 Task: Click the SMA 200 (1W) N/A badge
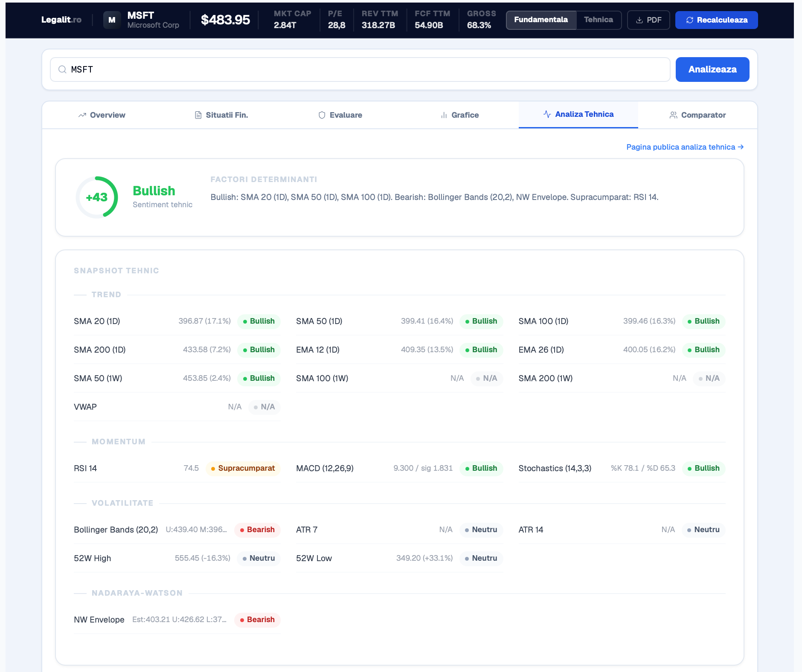[x=709, y=378]
